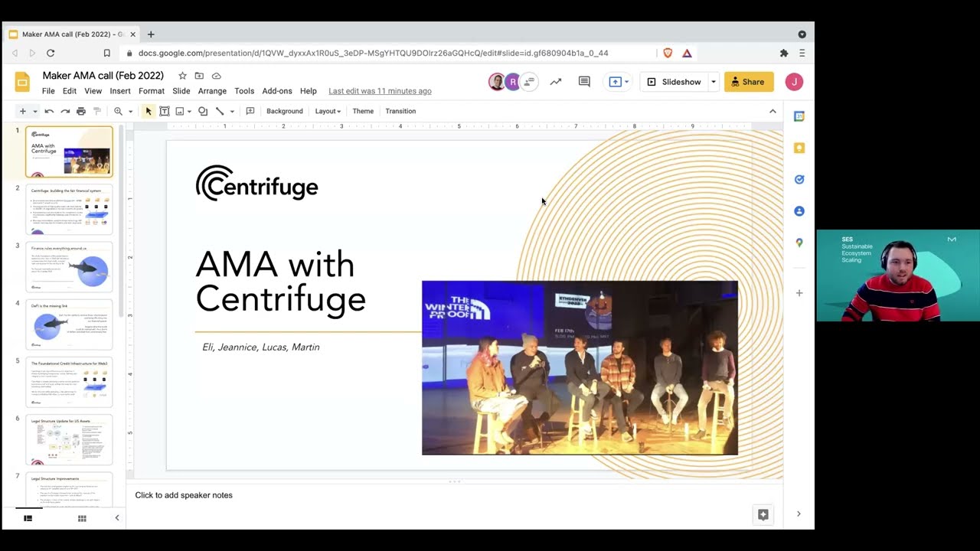980x551 pixels.
Task: Open the Layout dropdown
Action: pos(327,111)
